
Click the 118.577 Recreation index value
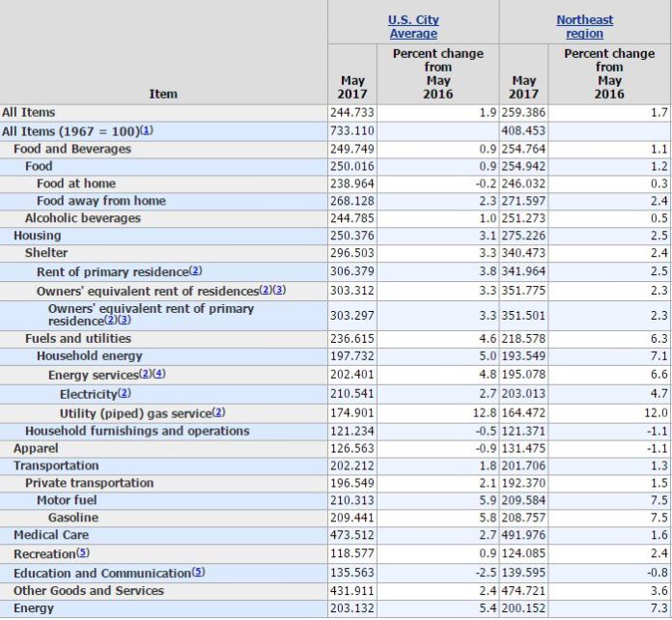point(351,553)
